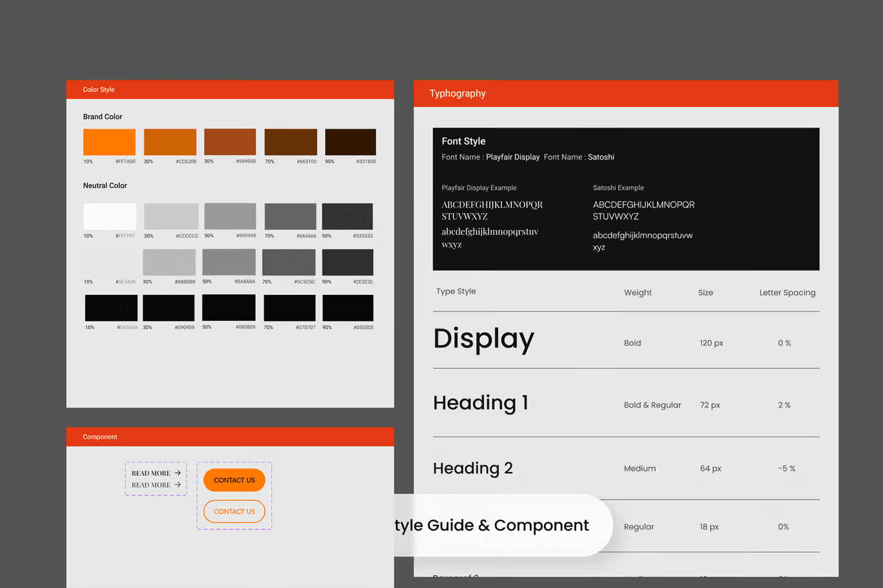Click the Satoshi font name
This screenshot has height=588, width=883.
(601, 157)
